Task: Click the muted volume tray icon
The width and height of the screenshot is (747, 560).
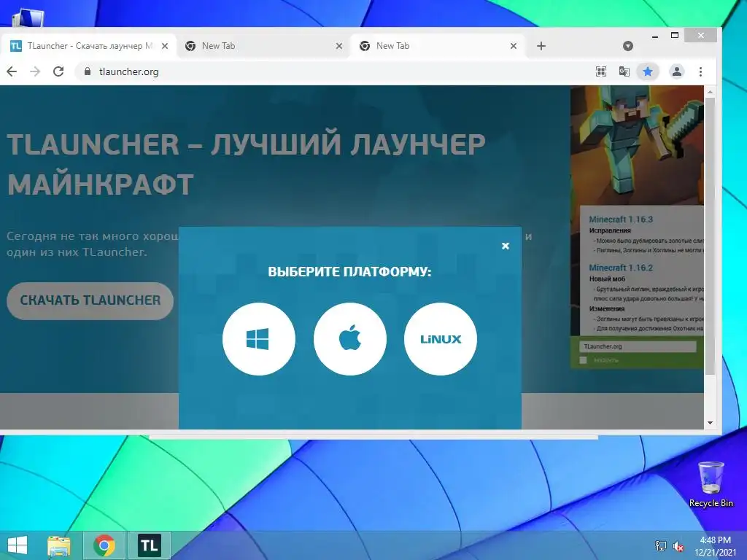Action: (x=678, y=546)
